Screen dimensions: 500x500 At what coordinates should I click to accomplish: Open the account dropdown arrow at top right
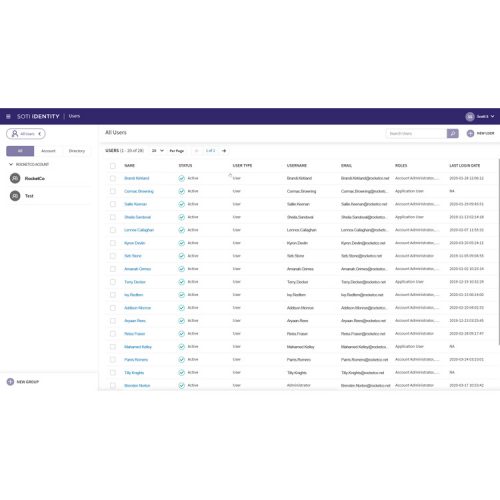[492, 116]
